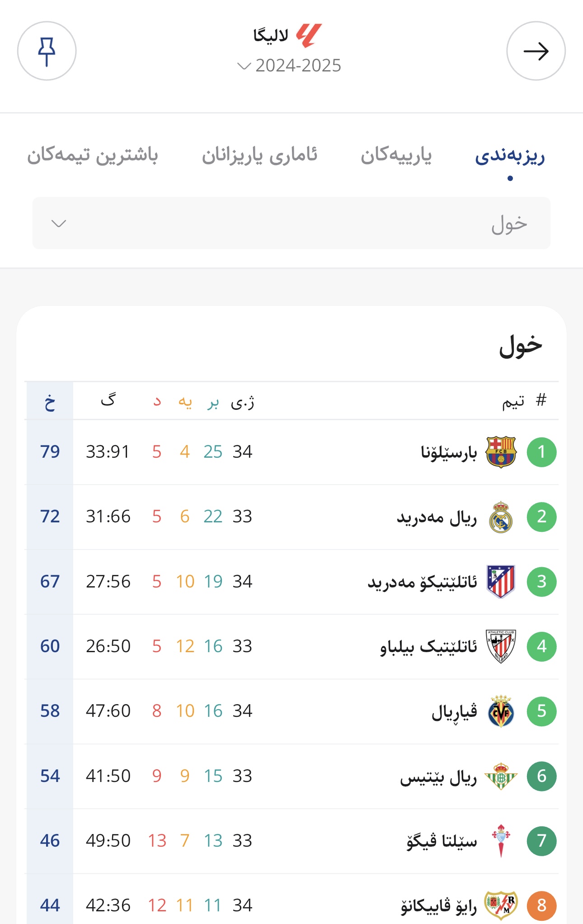Expand dropdown chevron in filter box
583x924 pixels.
coord(59,223)
